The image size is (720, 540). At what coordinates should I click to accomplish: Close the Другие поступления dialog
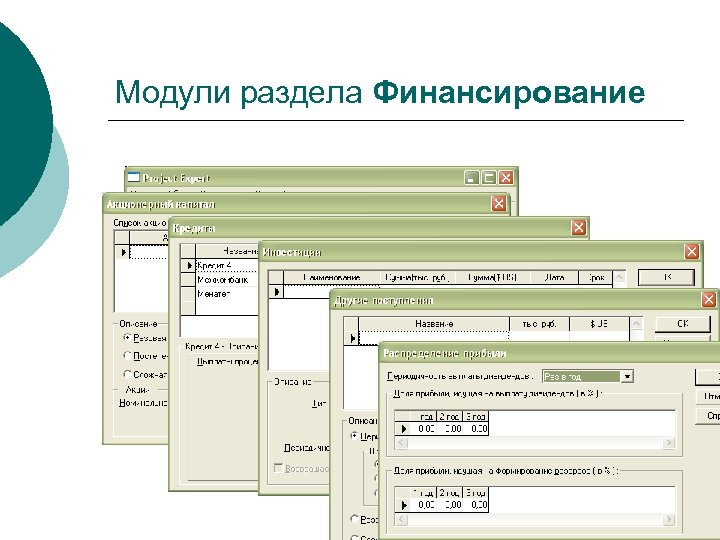(709, 299)
